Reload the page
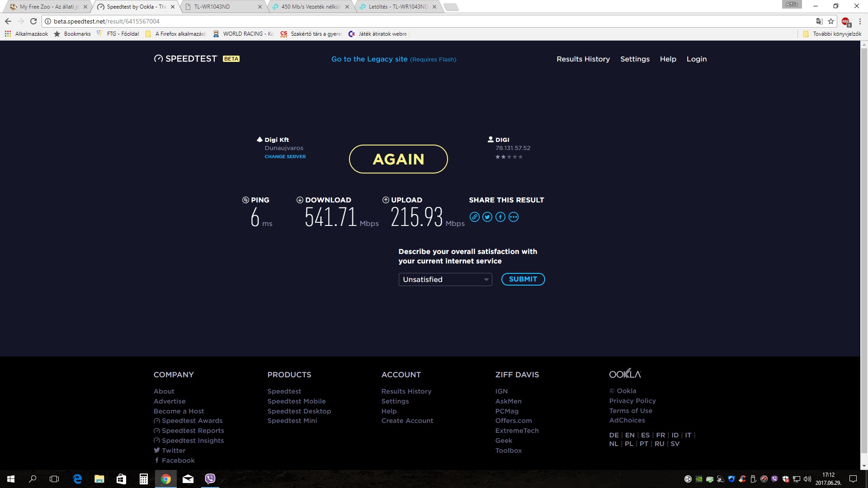 (x=33, y=21)
